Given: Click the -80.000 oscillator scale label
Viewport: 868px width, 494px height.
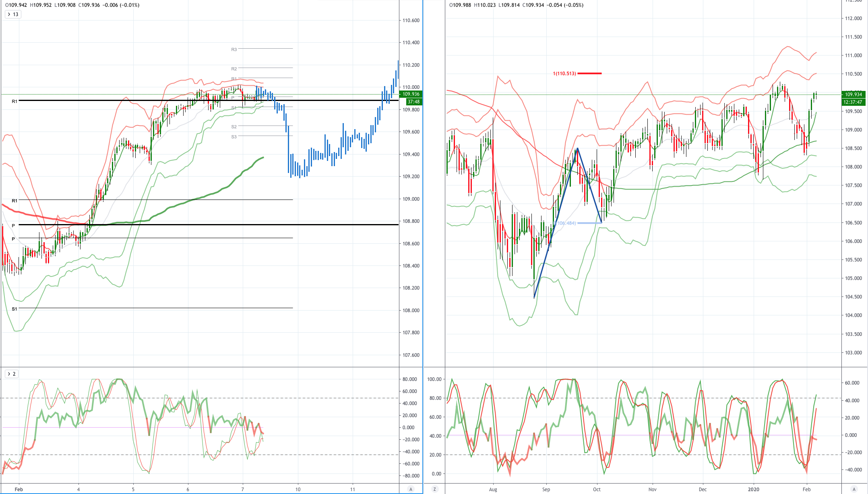Looking at the screenshot, I should click(x=411, y=476).
